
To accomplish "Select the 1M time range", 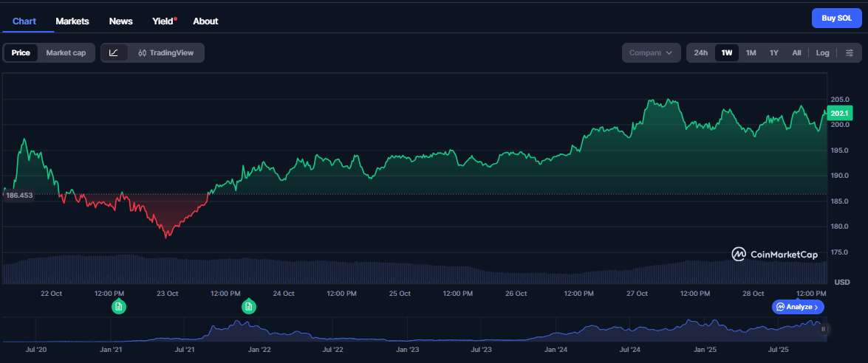I will [751, 52].
